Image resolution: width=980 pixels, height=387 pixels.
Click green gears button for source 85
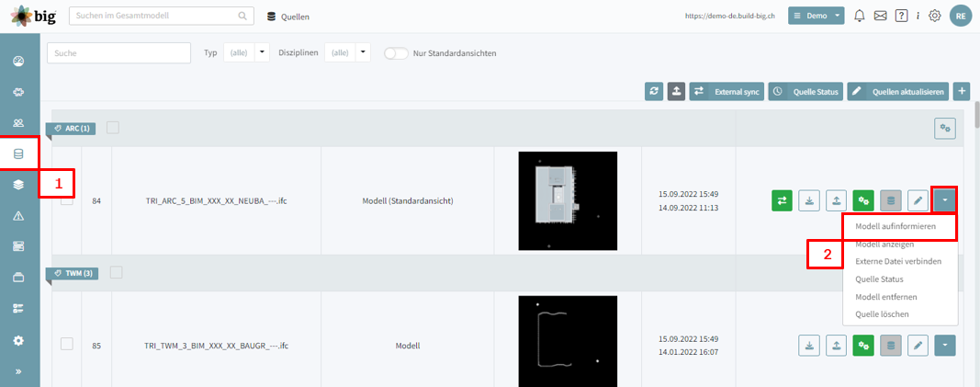[x=863, y=345]
